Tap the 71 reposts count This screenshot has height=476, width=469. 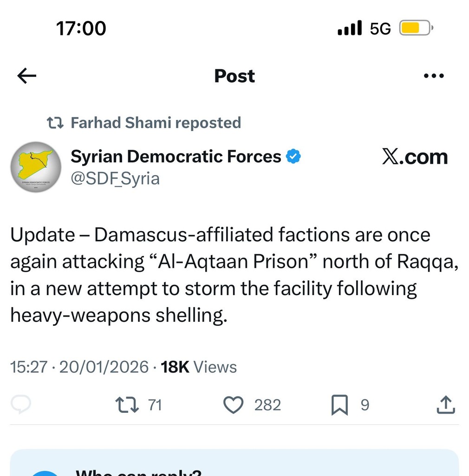155,405
